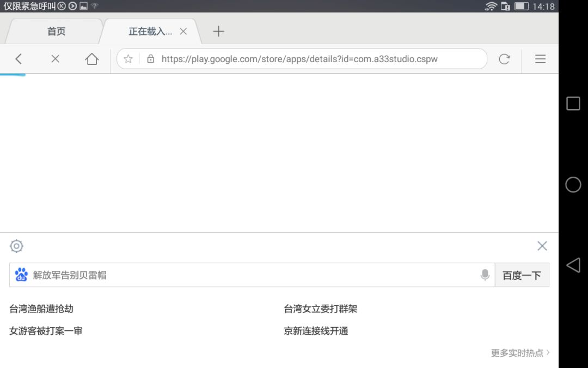Reload the page with the refresh icon
This screenshot has height=368, width=588.
504,59
